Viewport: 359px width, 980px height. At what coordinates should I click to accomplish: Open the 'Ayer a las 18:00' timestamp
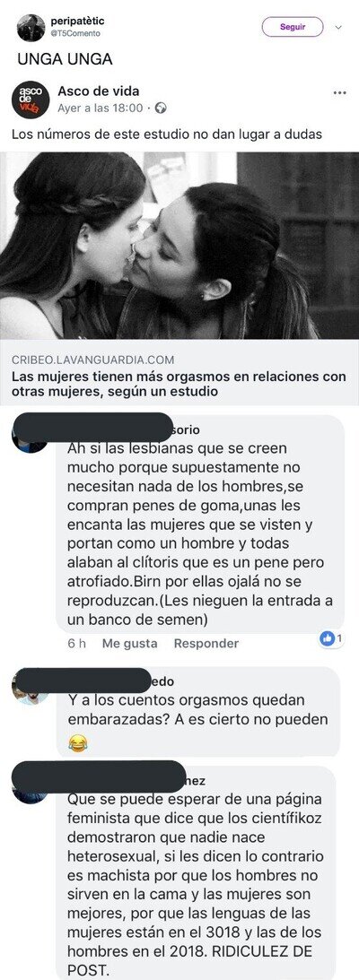point(100,108)
